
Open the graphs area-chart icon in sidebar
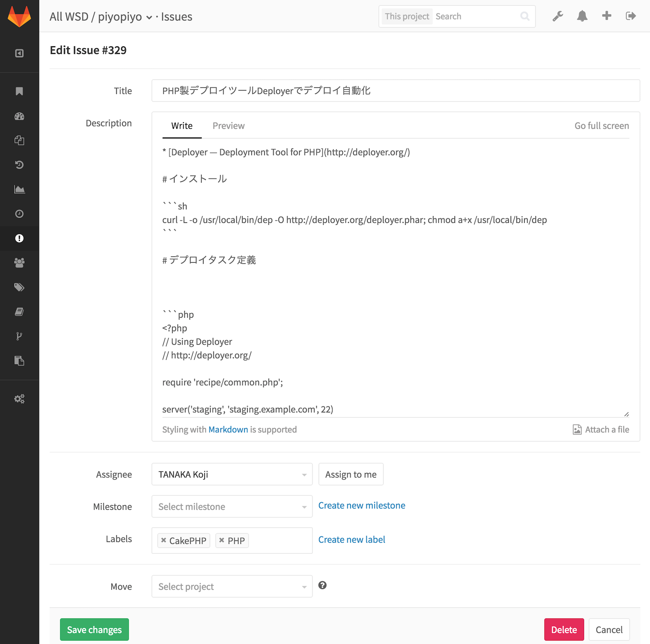click(x=19, y=189)
